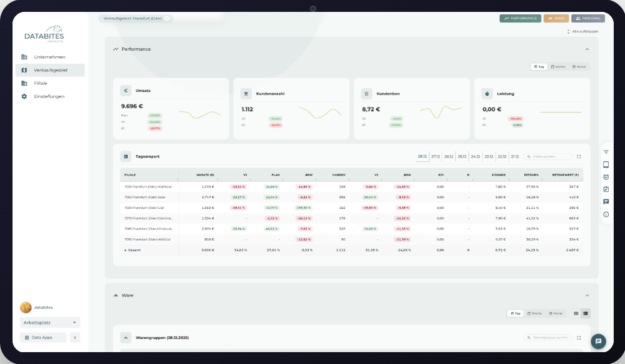
Task: Enable Monat view in the Ware section
Action: click(x=555, y=313)
